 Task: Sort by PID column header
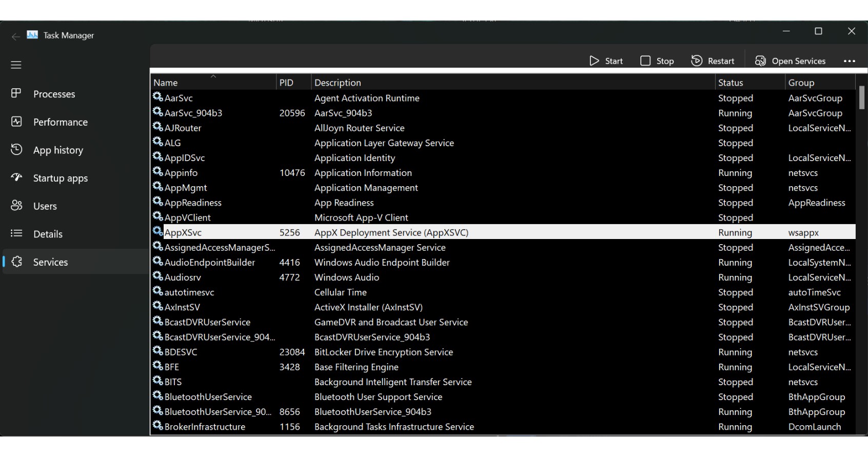294,83
